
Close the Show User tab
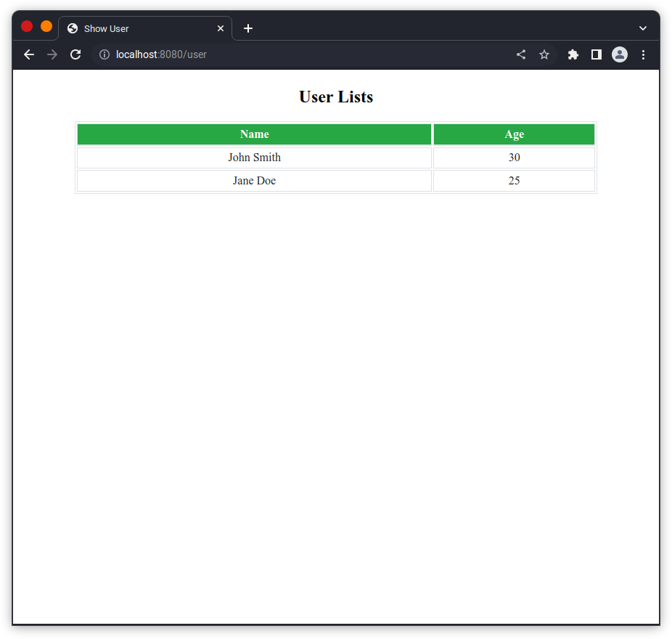pyautogui.click(x=221, y=28)
